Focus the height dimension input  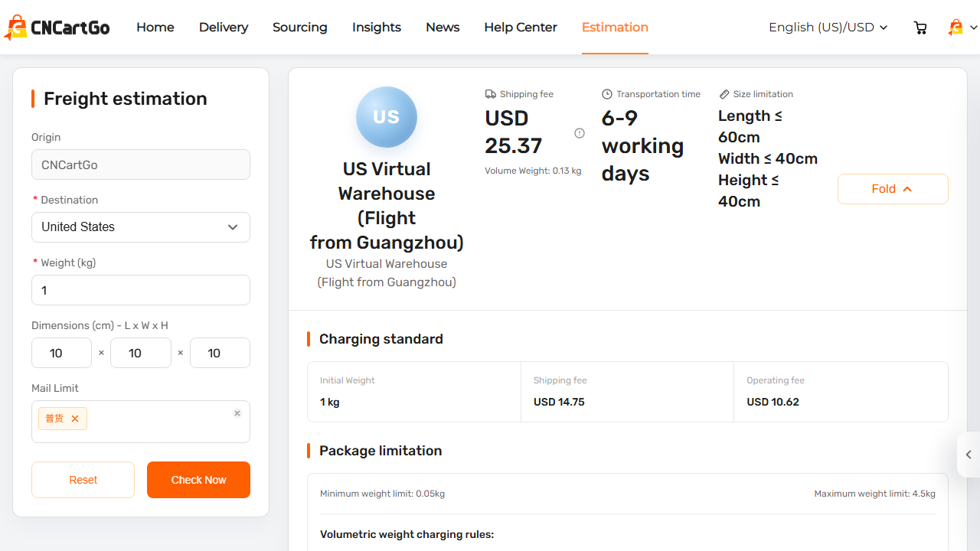(x=220, y=353)
